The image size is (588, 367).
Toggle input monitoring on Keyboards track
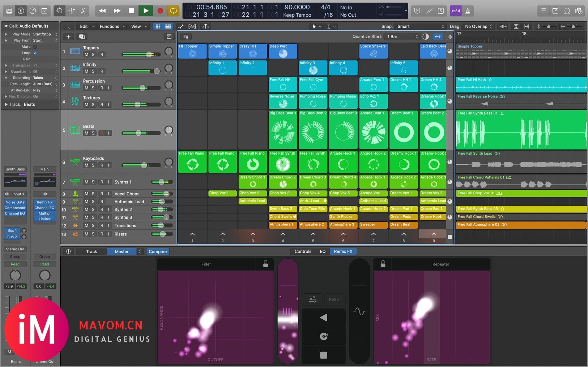point(108,165)
